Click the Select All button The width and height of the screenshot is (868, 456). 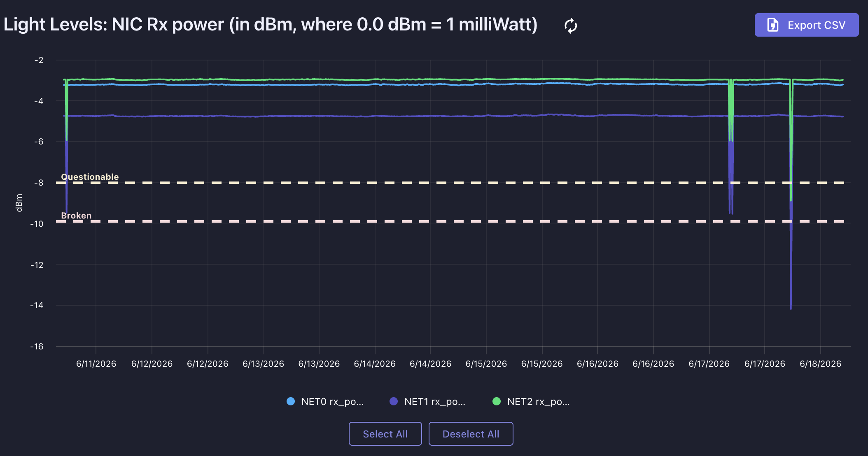(385, 434)
